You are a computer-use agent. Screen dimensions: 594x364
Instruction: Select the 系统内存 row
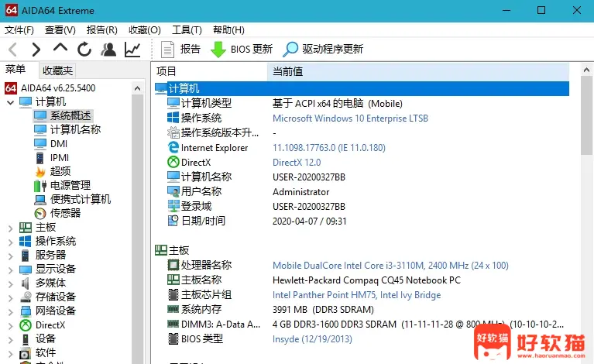tap(362, 310)
